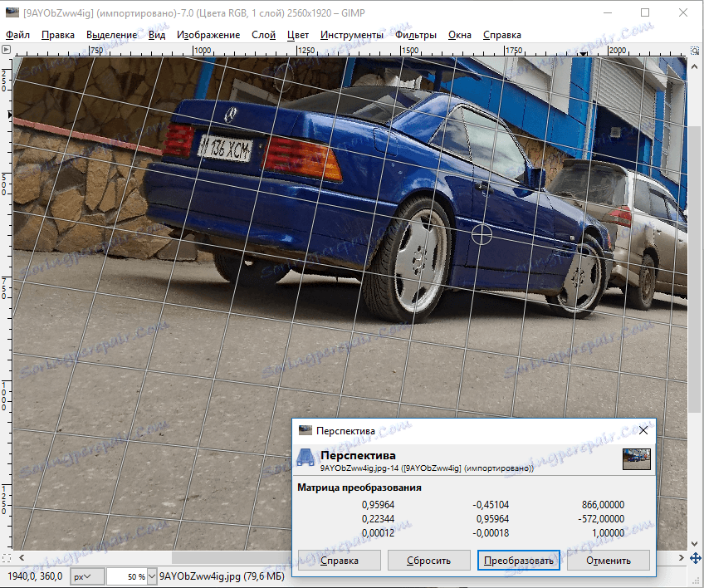The image size is (704, 588).
Task: Open the Выделение menu
Action: (112, 35)
